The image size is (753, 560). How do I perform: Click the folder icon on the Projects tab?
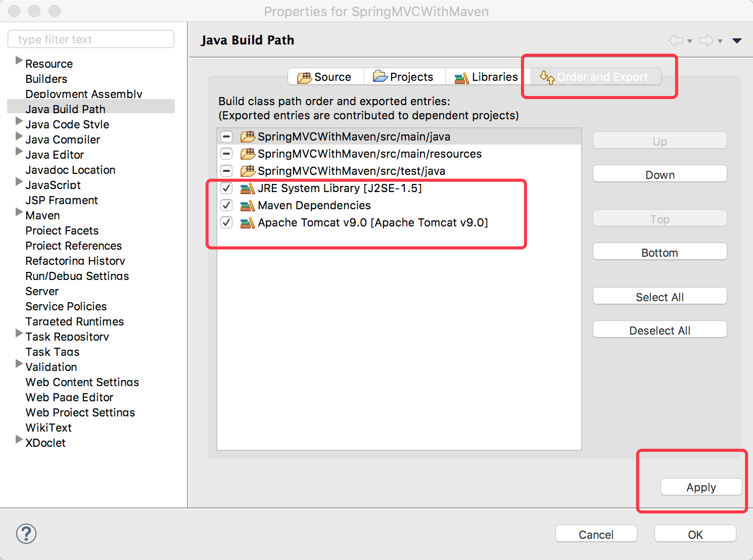[379, 76]
